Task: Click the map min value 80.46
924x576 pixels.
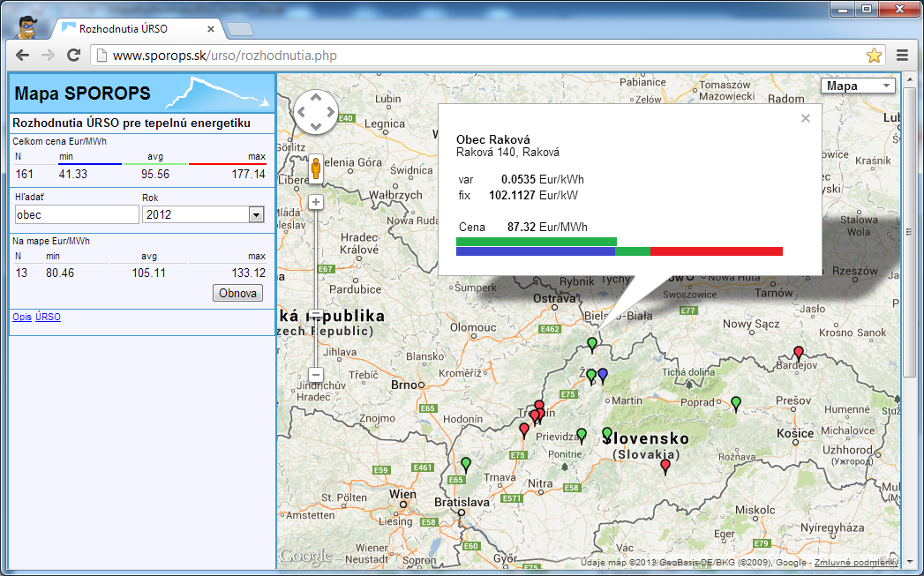Action: (x=60, y=273)
